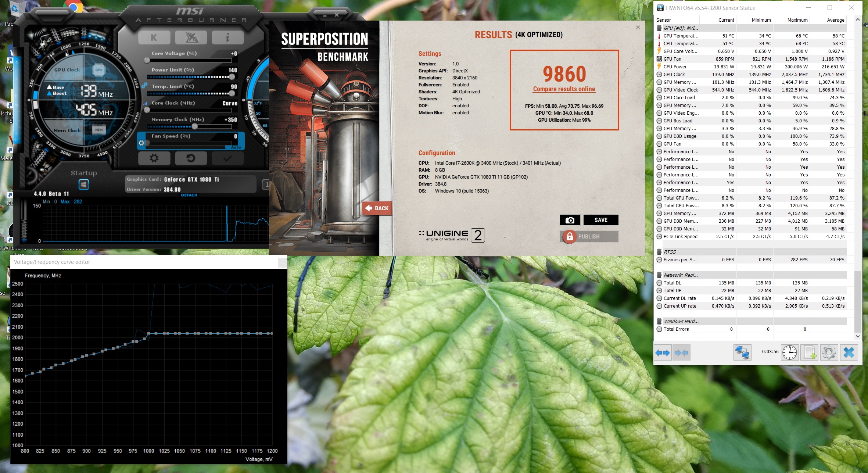Screen dimensions: 868x473
Task: Open Afterburner settings gear button
Action: 154,158
